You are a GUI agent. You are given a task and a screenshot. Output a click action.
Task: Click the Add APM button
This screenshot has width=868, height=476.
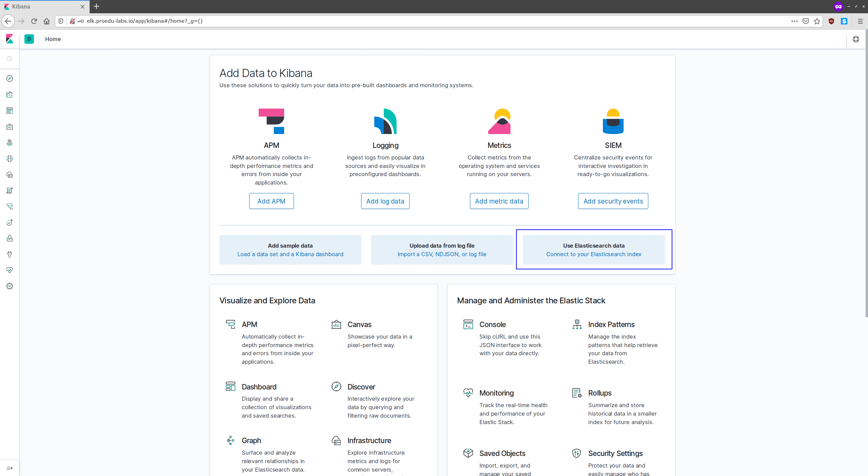coord(271,201)
